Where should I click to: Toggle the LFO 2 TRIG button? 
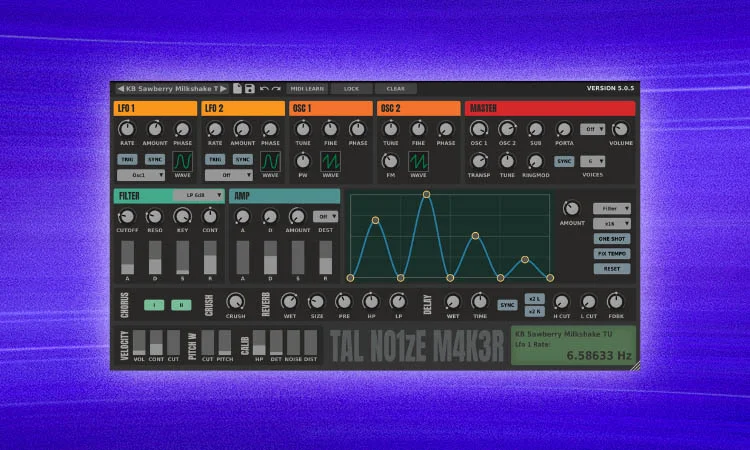(215, 159)
